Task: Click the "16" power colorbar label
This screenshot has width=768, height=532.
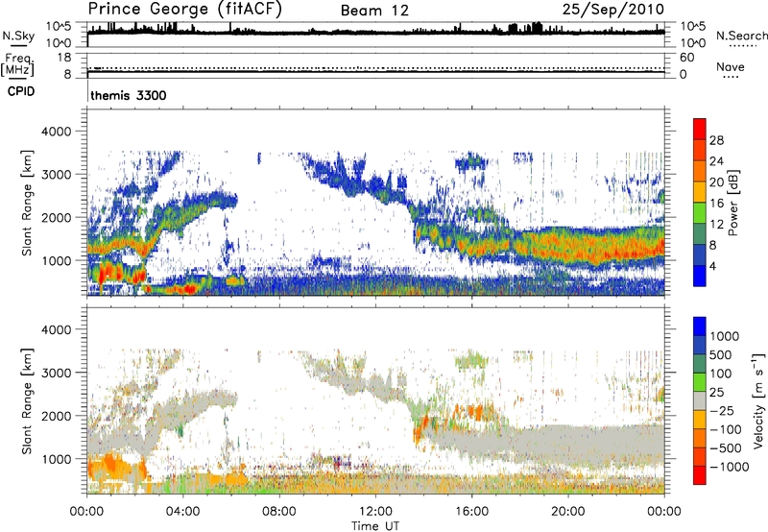Action: point(716,204)
